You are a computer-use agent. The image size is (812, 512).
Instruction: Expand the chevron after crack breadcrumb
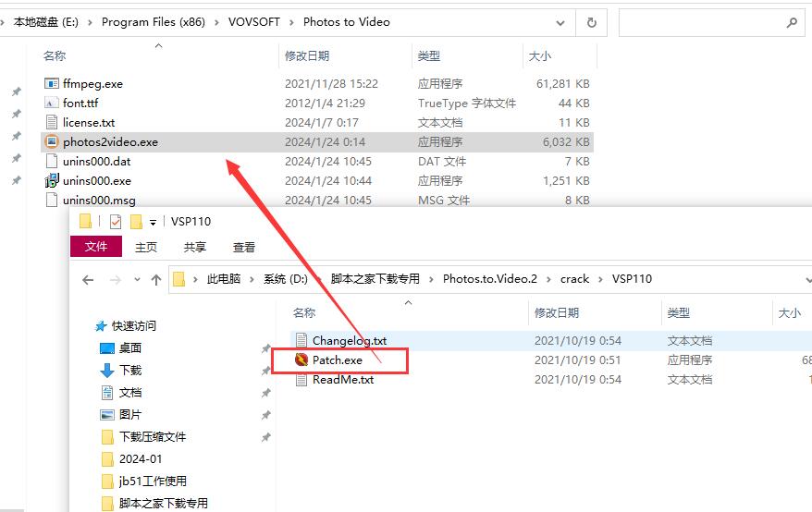pyautogui.click(x=601, y=279)
